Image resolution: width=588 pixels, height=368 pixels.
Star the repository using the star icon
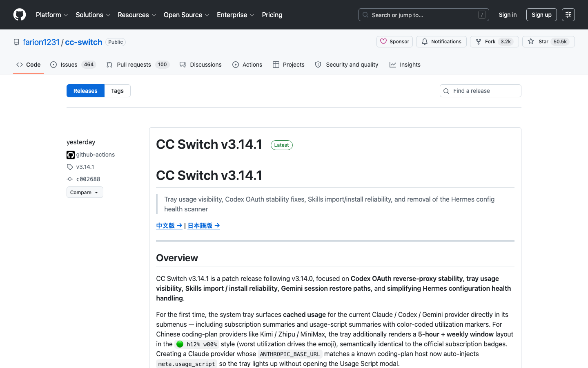point(530,41)
